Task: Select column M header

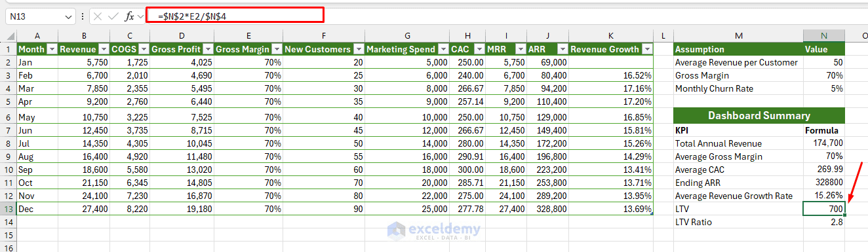Action: point(738,35)
